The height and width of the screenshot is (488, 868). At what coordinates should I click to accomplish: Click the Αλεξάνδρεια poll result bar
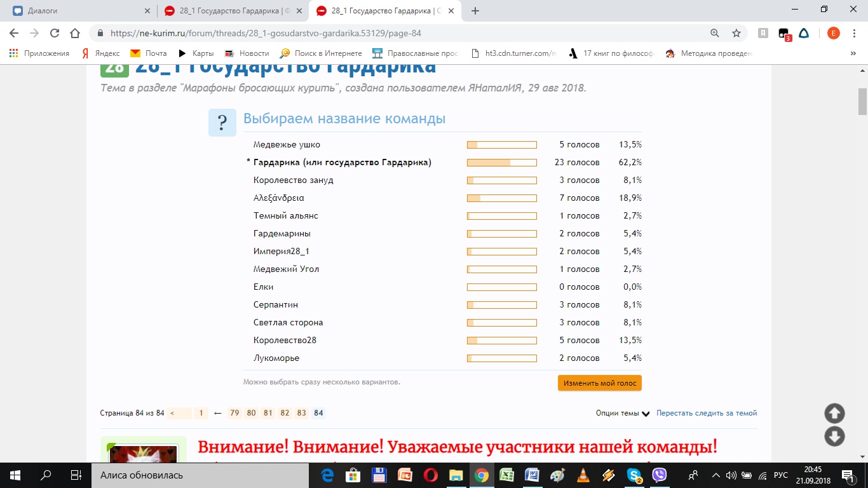[502, 198]
